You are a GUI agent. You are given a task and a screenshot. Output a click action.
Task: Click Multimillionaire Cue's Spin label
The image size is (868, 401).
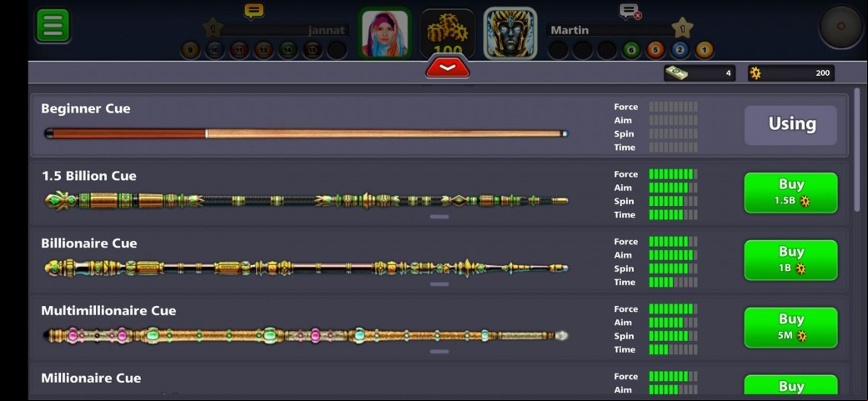(x=624, y=336)
